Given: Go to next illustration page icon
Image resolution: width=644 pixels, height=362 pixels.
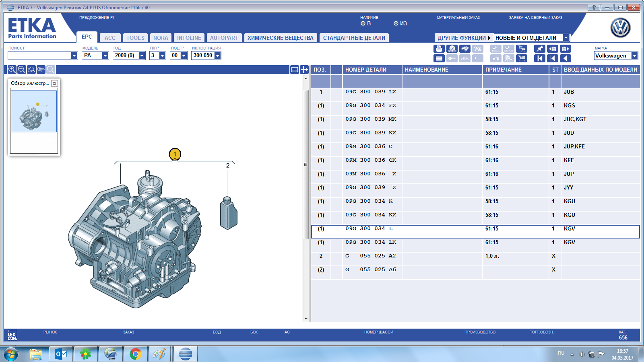Looking at the screenshot, I should (x=566, y=49).
